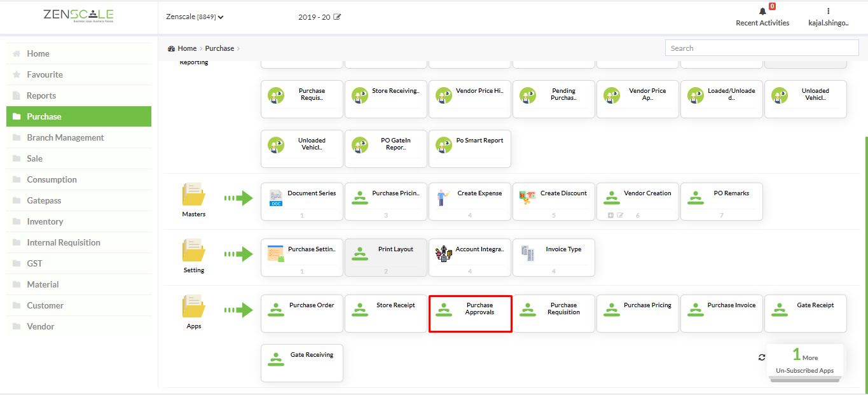Click the edit icon beside 2019 - 20

[x=337, y=17]
